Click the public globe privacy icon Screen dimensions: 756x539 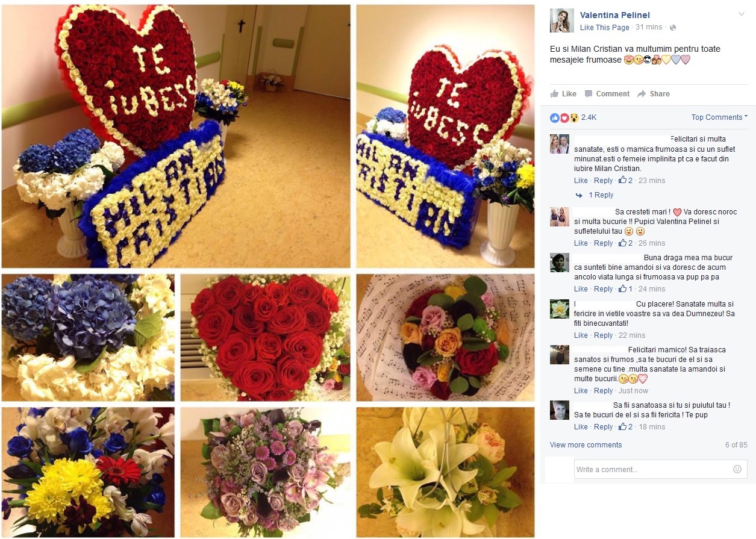tap(673, 28)
